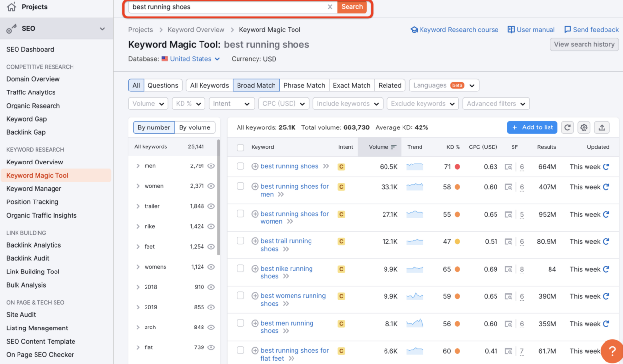The height and width of the screenshot is (364, 623).
Task: Switch groups to By volume
Action: pyautogui.click(x=195, y=127)
